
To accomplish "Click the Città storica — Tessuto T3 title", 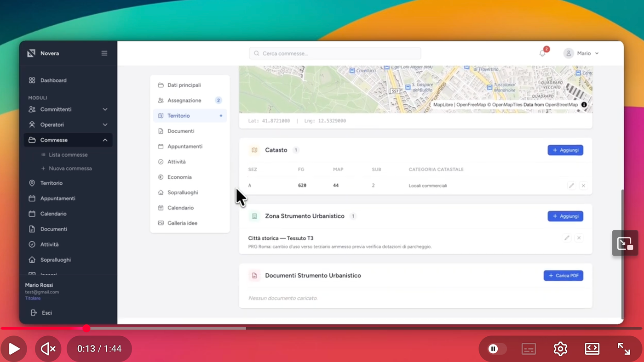I will click(x=281, y=238).
